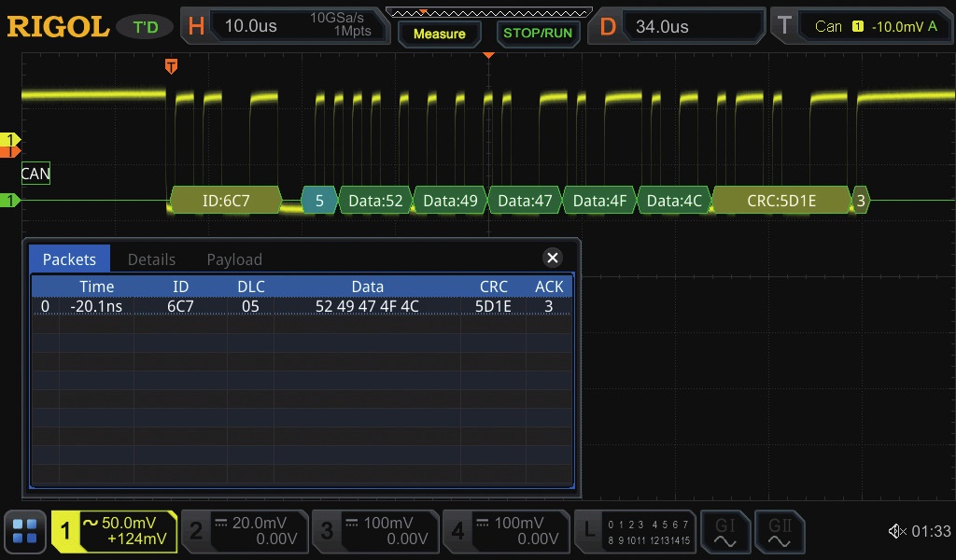956x560 pixels.
Task: Click the Measure button
Action: pos(439,34)
